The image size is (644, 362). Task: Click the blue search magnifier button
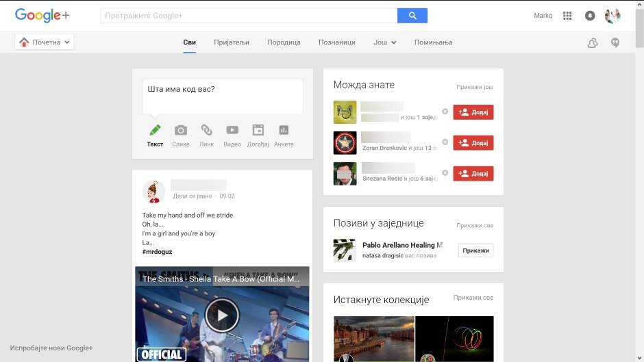[412, 16]
